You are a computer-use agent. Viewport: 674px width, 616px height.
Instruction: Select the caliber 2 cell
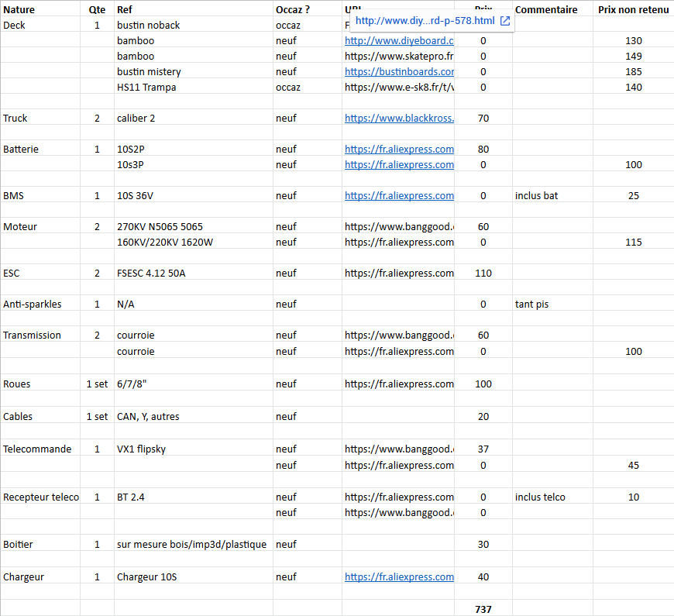tap(194, 119)
